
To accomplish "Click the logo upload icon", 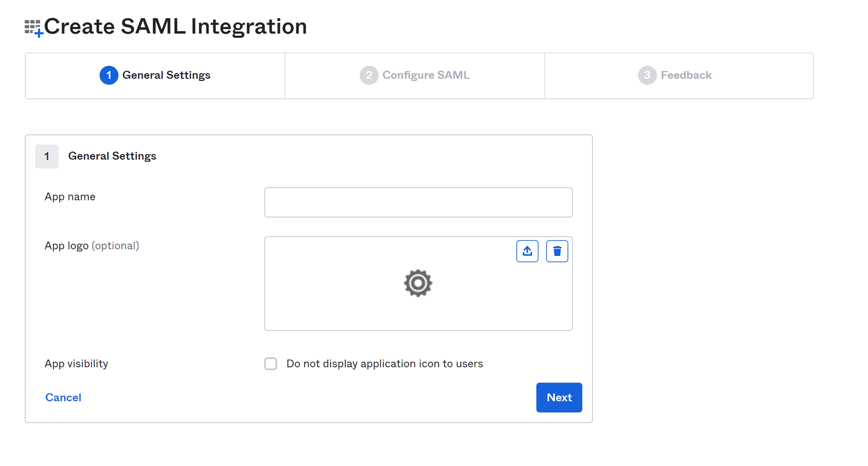I will pos(527,251).
